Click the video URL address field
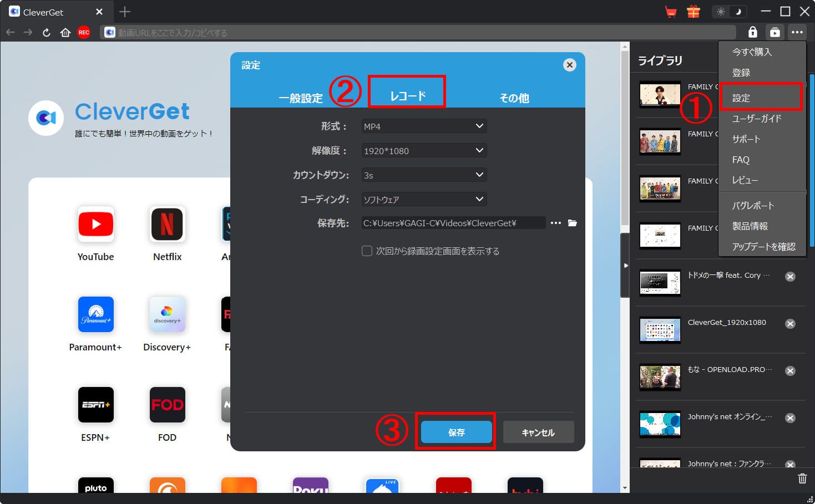 coord(418,33)
